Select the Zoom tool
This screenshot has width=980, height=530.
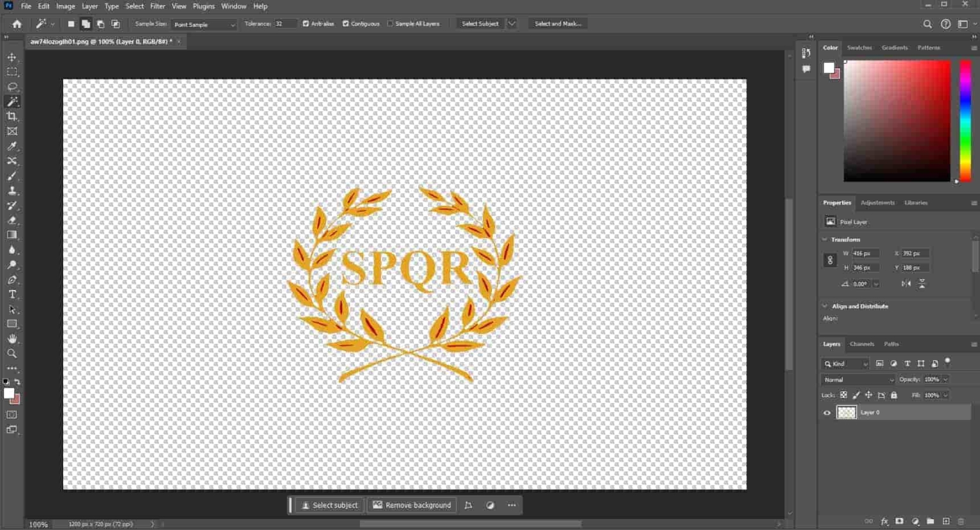coord(12,354)
